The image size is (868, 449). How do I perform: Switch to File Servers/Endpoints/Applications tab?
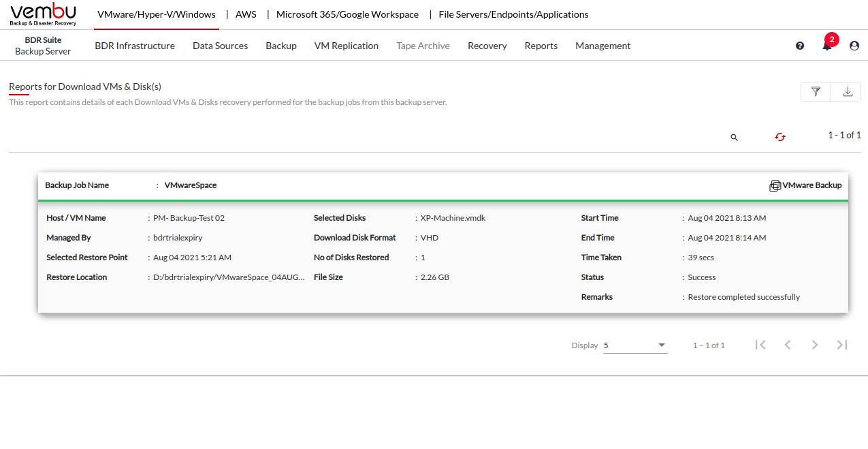[513, 14]
